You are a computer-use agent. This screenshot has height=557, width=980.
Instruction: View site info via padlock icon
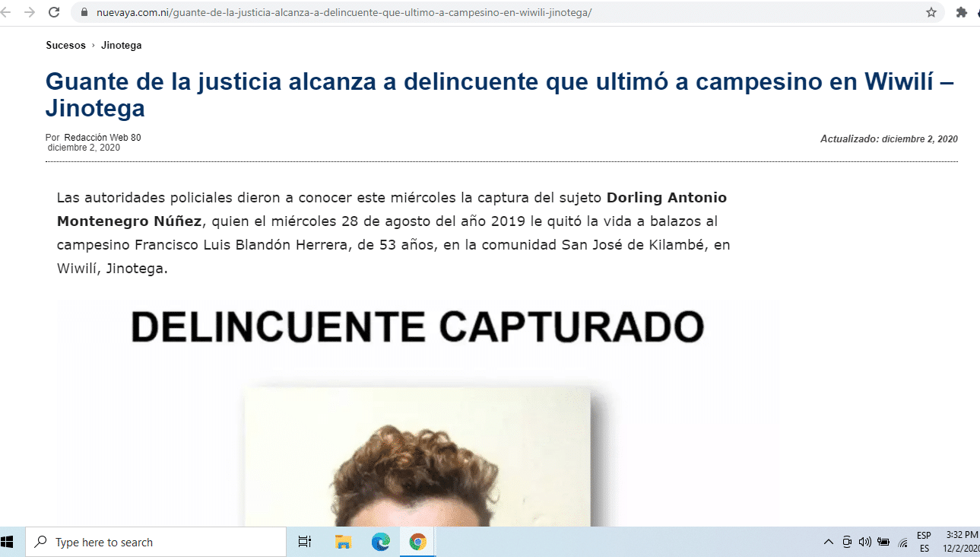(84, 13)
